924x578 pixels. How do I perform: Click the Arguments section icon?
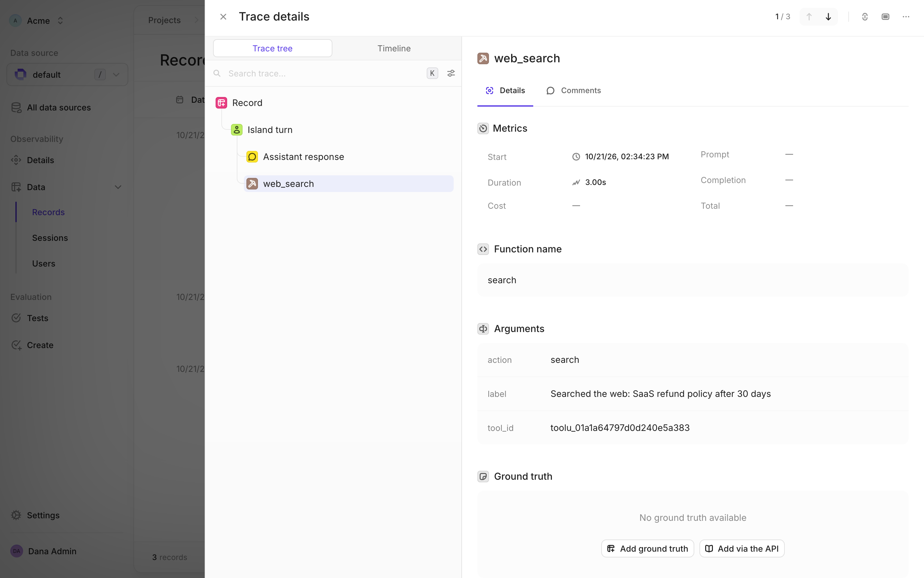click(483, 329)
